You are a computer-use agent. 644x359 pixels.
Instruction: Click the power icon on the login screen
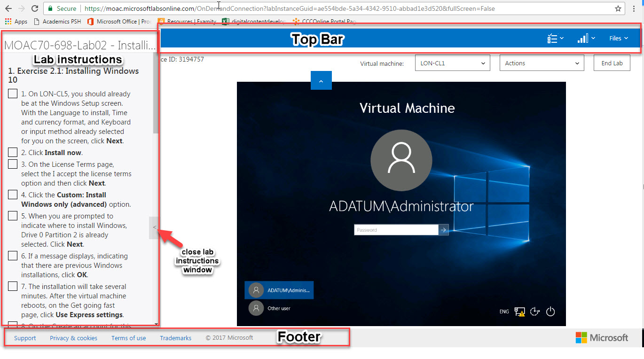click(x=550, y=312)
